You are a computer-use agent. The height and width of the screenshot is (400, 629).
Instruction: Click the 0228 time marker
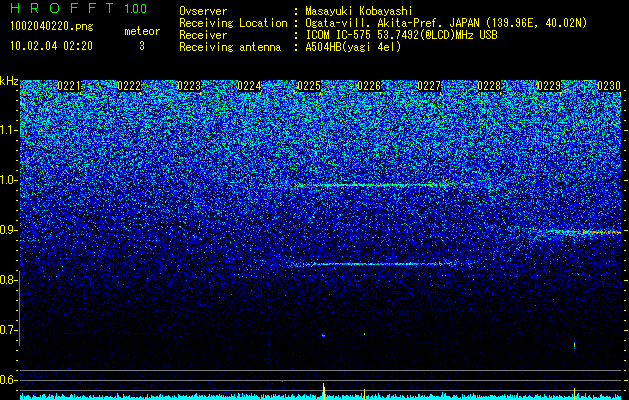tap(489, 86)
